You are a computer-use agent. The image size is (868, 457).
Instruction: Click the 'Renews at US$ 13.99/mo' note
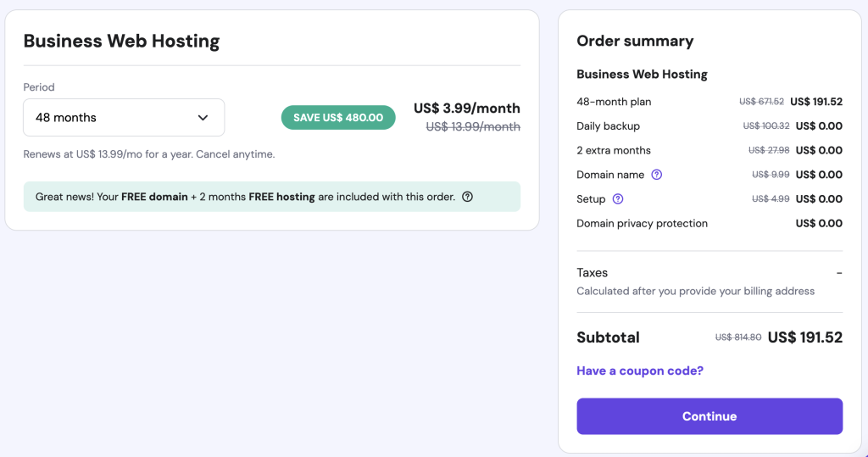coord(149,154)
